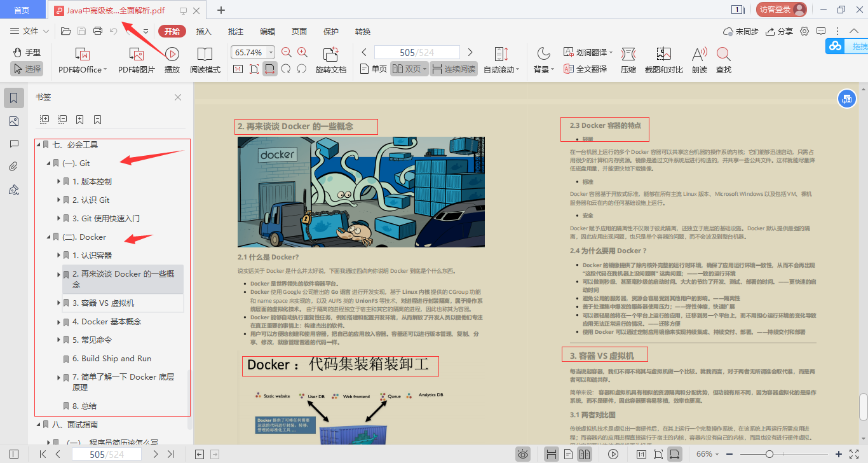The width and height of the screenshot is (868, 463).
Task: Click status bar autoplay button
Action: click(613, 454)
